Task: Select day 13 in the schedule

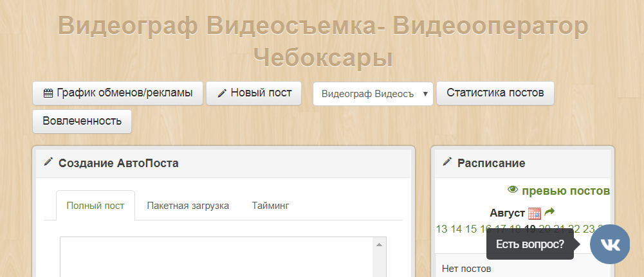Action: [441, 229]
